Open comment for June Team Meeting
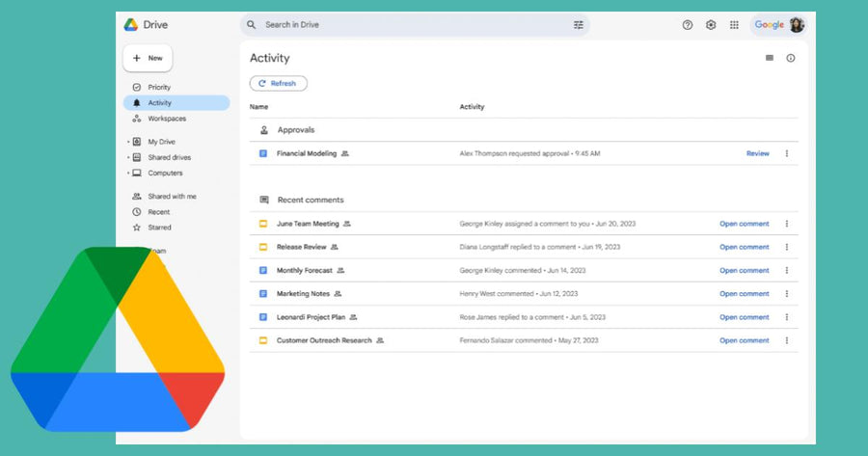868x456 pixels. tap(744, 224)
